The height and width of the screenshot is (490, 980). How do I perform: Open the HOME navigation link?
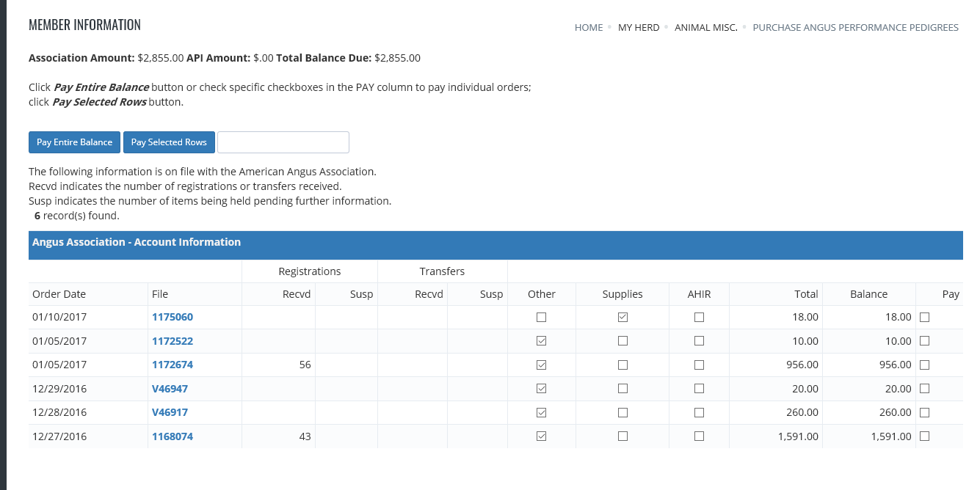tap(588, 27)
